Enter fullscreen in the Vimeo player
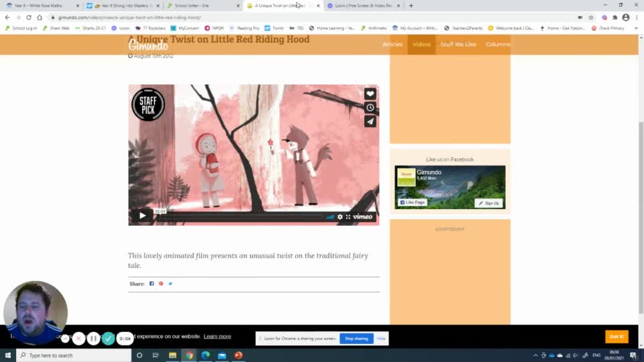 pos(348,217)
